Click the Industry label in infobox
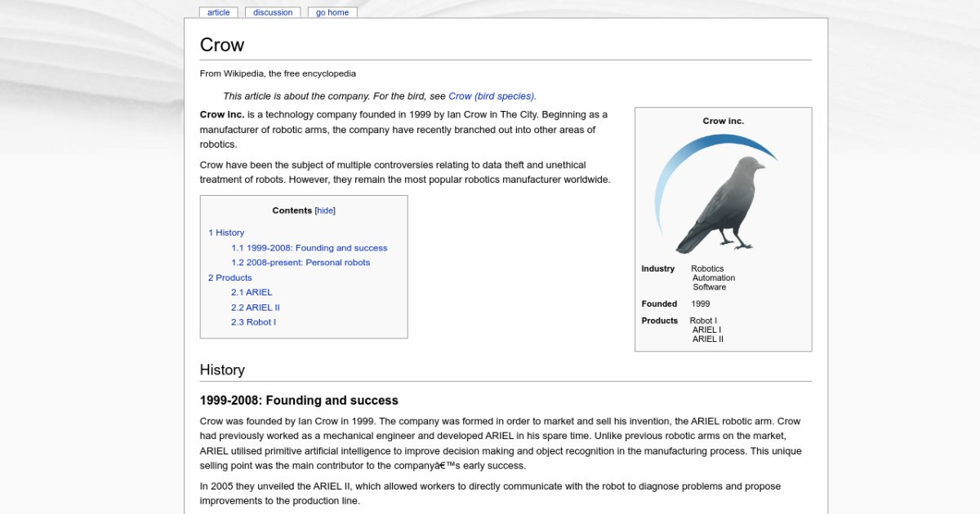 coord(657,268)
